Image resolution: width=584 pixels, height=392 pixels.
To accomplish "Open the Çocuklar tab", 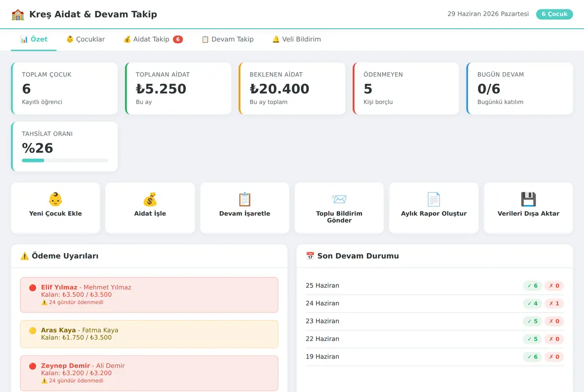I will pyautogui.click(x=85, y=39).
